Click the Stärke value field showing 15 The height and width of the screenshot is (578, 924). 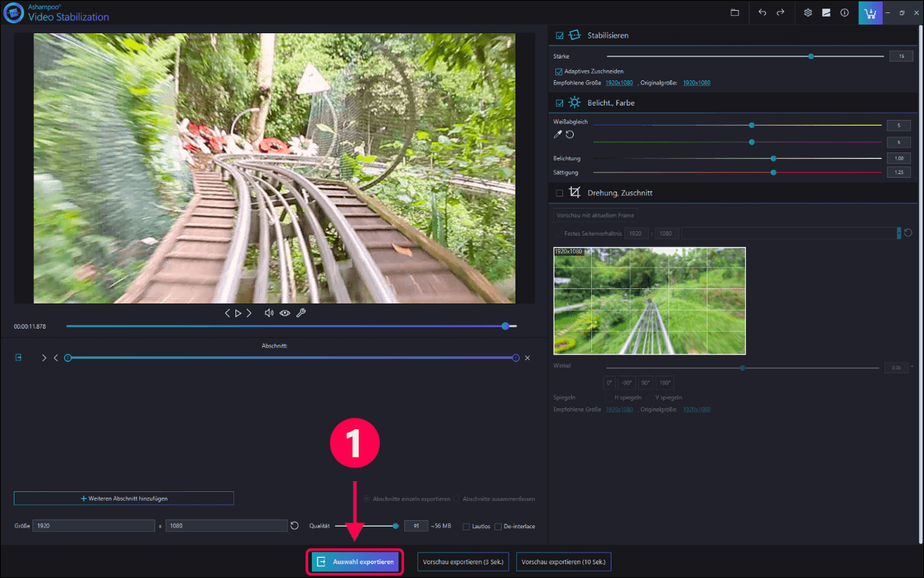[901, 56]
